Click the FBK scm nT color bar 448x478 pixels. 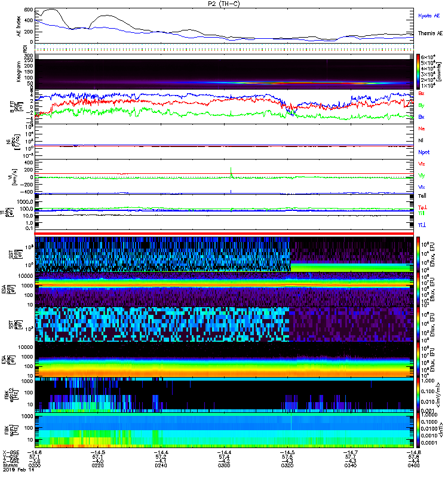418,430
